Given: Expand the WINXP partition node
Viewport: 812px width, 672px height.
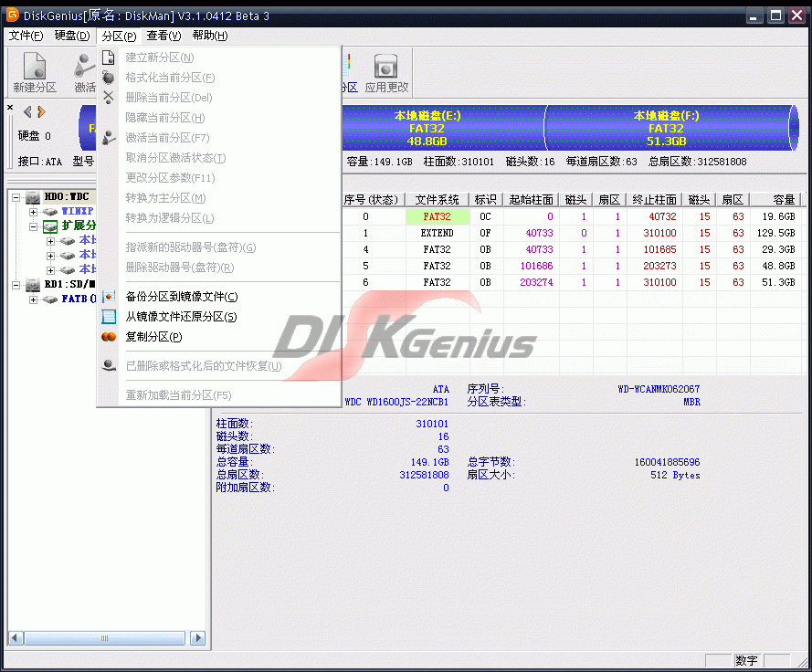Looking at the screenshot, I should tap(33, 212).
